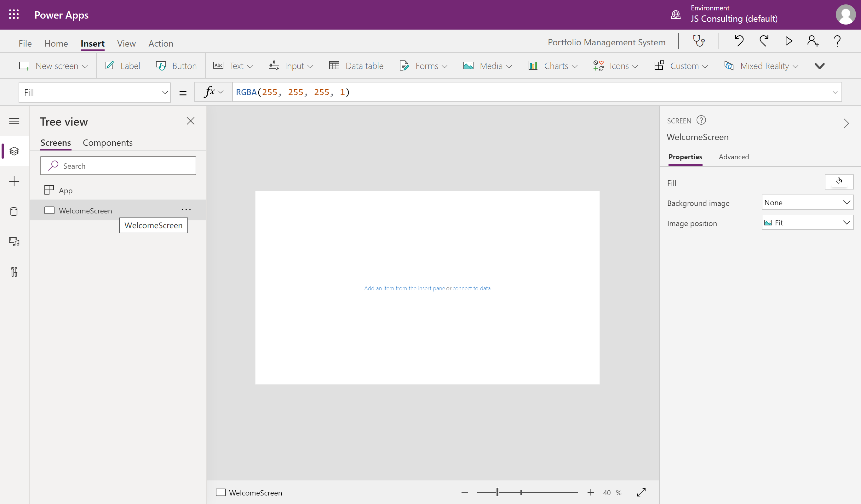Viewport: 861px width, 504px height.
Task: Open the Insert pane plus icon
Action: click(14, 181)
